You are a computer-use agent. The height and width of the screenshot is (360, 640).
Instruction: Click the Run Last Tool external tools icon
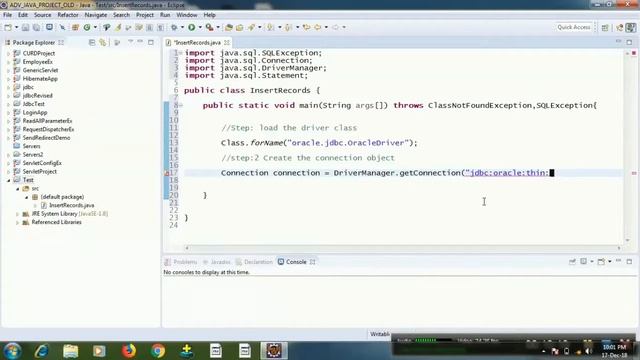(209, 27)
